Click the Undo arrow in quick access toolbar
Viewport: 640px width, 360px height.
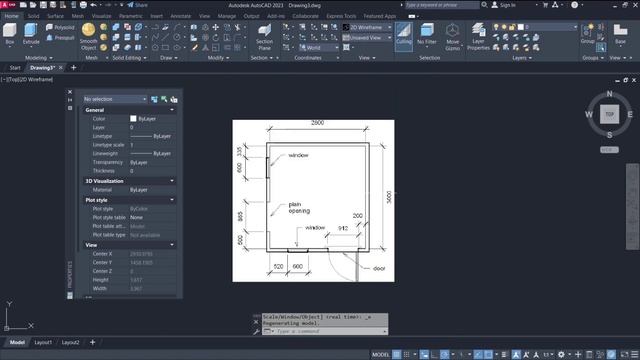click(x=93, y=5)
